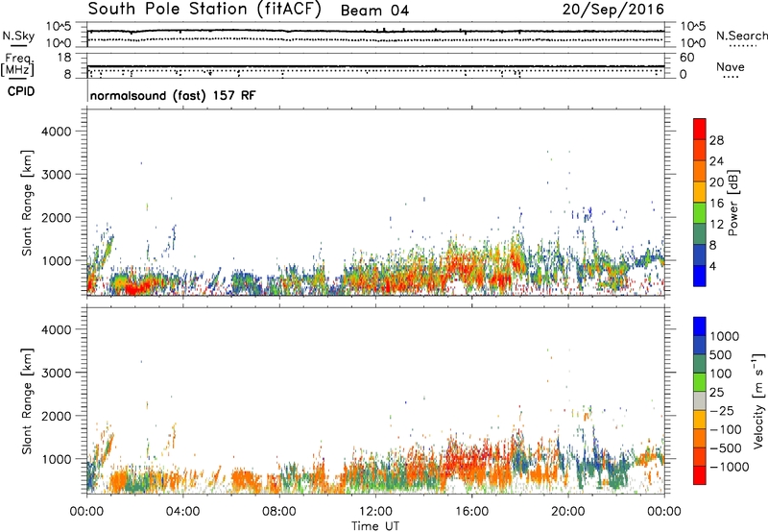Click the "-100" label on the velocity color bar
Viewport: 768px width, 532px height.
click(726, 429)
